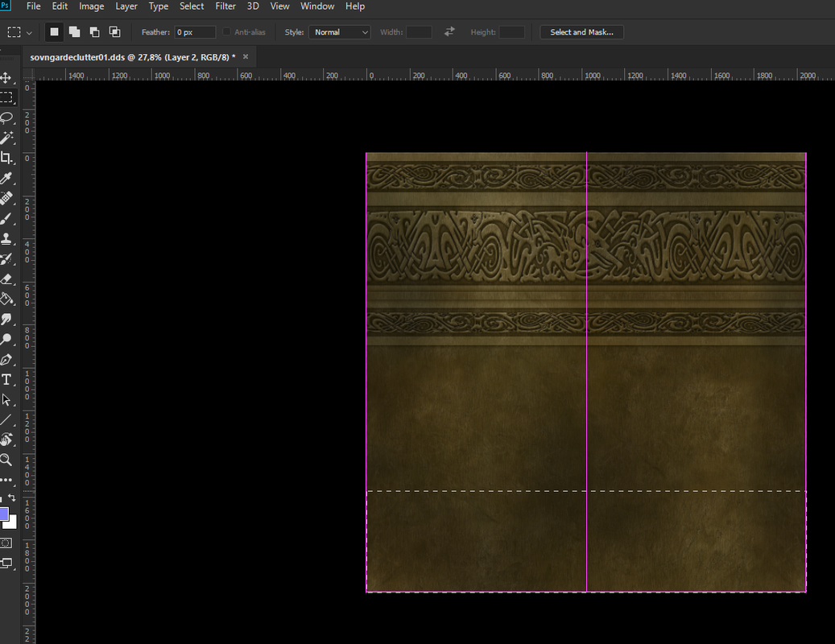Open the Window menu
This screenshot has width=835, height=644.
tap(317, 6)
